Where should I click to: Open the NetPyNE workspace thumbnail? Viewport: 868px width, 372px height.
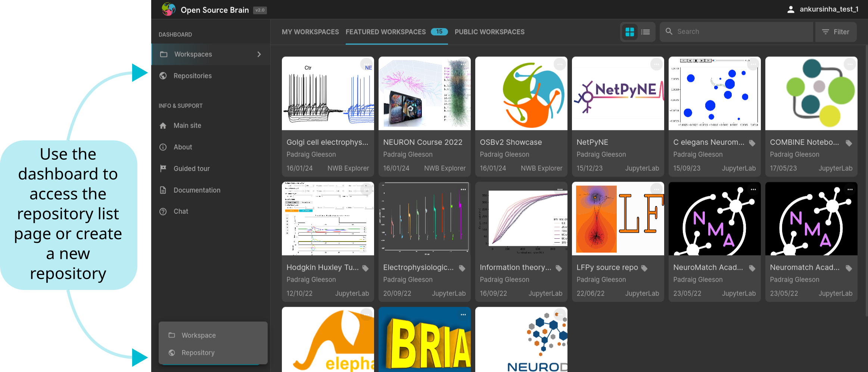[x=618, y=93]
